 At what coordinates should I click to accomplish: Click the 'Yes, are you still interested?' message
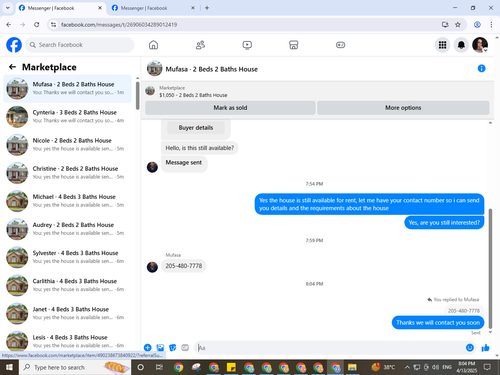(444, 223)
